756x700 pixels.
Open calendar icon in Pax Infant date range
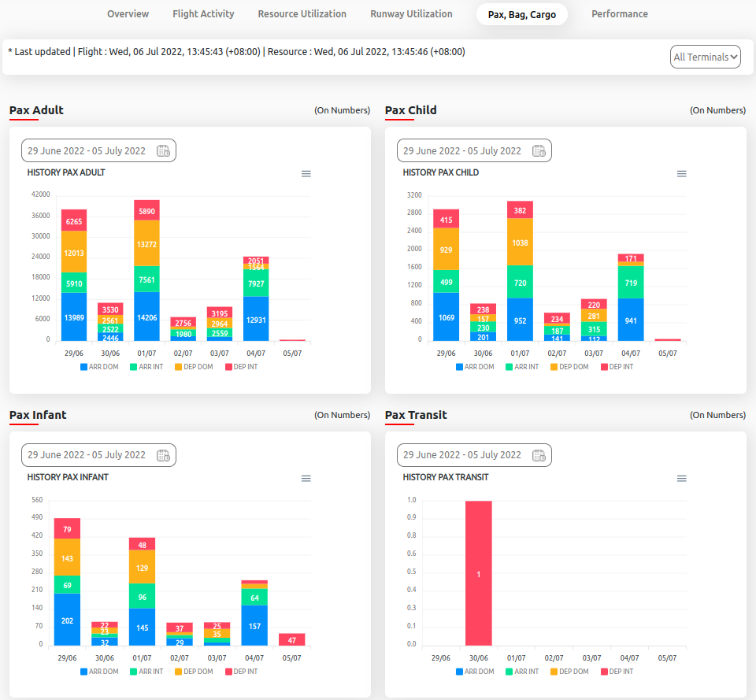[x=164, y=455]
